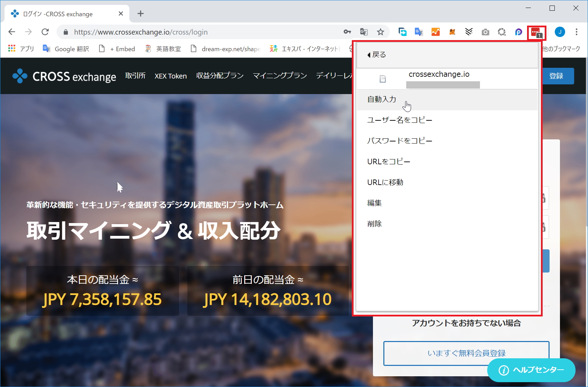This screenshot has width=588, height=387.
Task: Click the camera screenshot extension icon
Action: (485, 32)
